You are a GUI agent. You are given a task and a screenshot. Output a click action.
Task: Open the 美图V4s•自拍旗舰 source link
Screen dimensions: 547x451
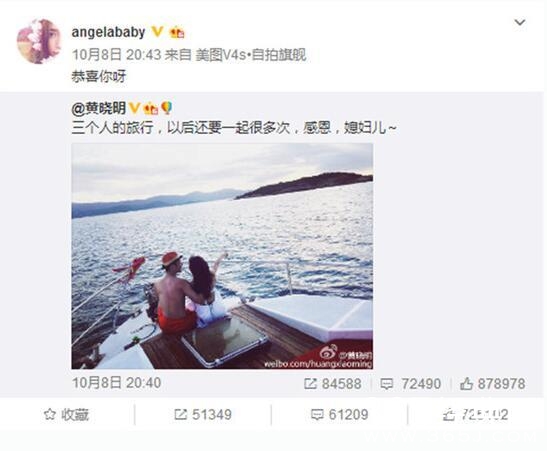coord(251,55)
